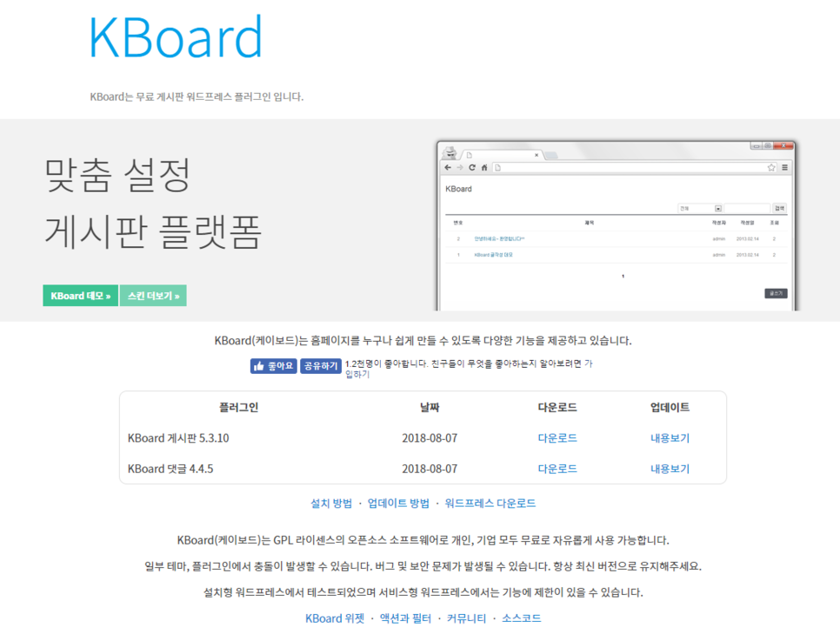Screen dimensions: 840x634
Task: Click the tab close x in browser mockup
Action: 537,155
